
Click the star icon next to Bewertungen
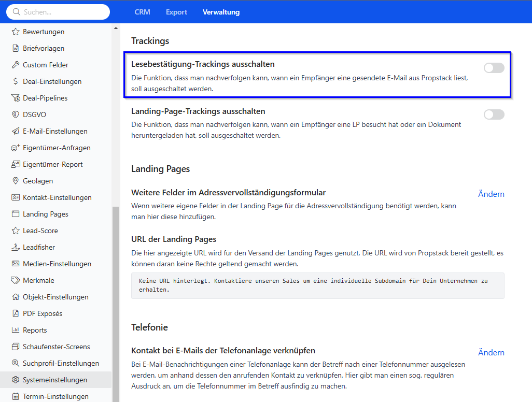tap(16, 32)
